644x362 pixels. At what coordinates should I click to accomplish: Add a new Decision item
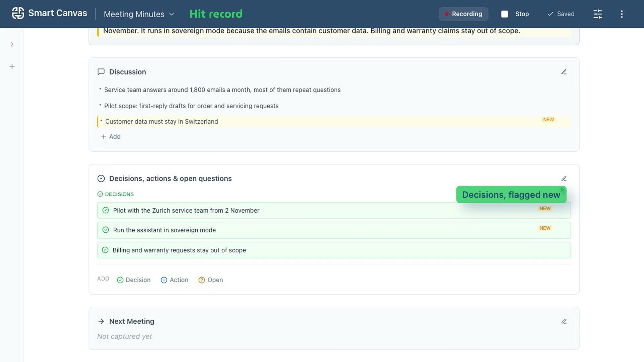(x=134, y=280)
